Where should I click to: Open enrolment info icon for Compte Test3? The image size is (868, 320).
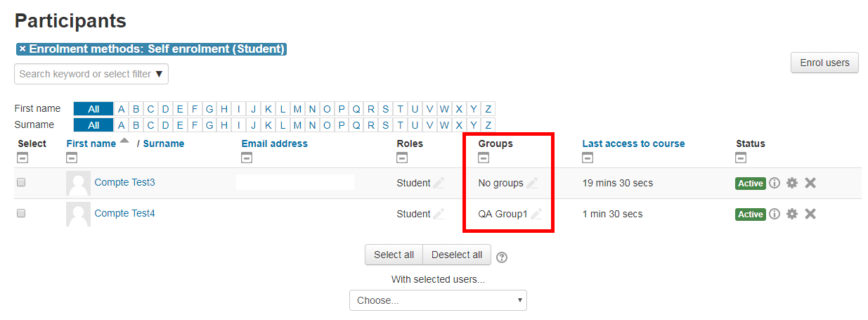point(775,183)
